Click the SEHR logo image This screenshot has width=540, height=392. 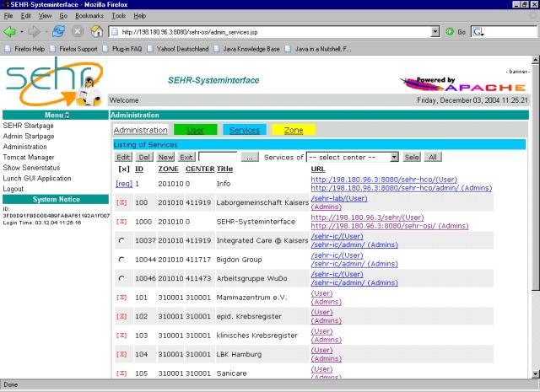(x=54, y=82)
